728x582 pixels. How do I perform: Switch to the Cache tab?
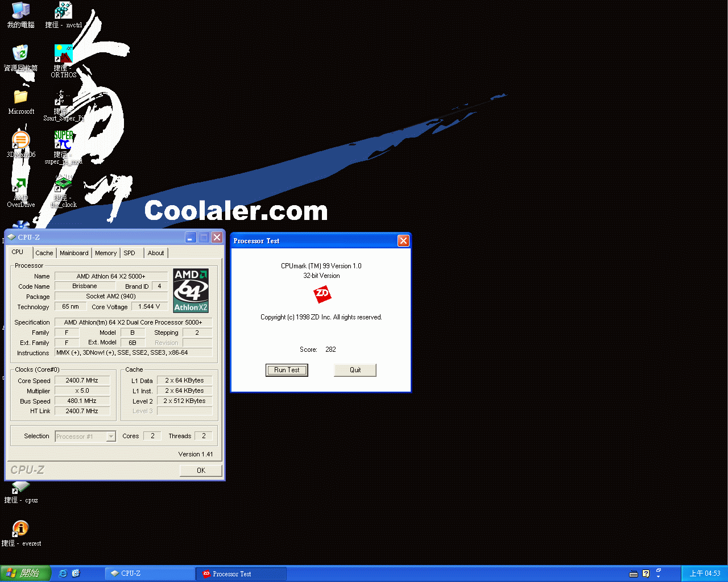[x=44, y=253]
